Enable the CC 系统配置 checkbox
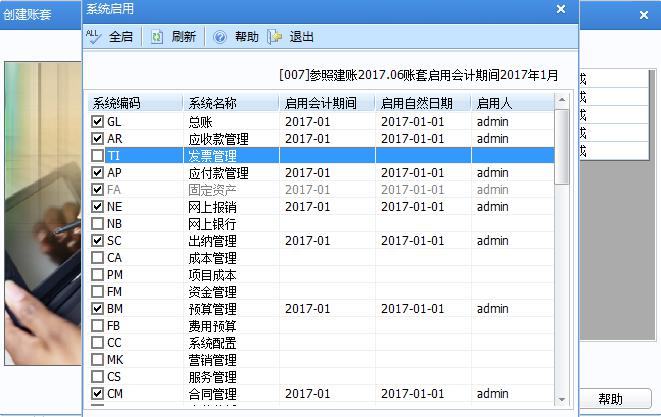The width and height of the screenshot is (661, 417). [97, 343]
